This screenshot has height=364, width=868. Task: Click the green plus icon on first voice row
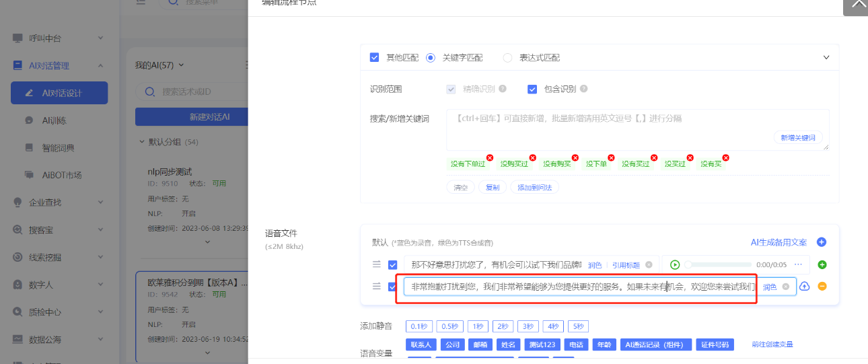[x=822, y=264]
